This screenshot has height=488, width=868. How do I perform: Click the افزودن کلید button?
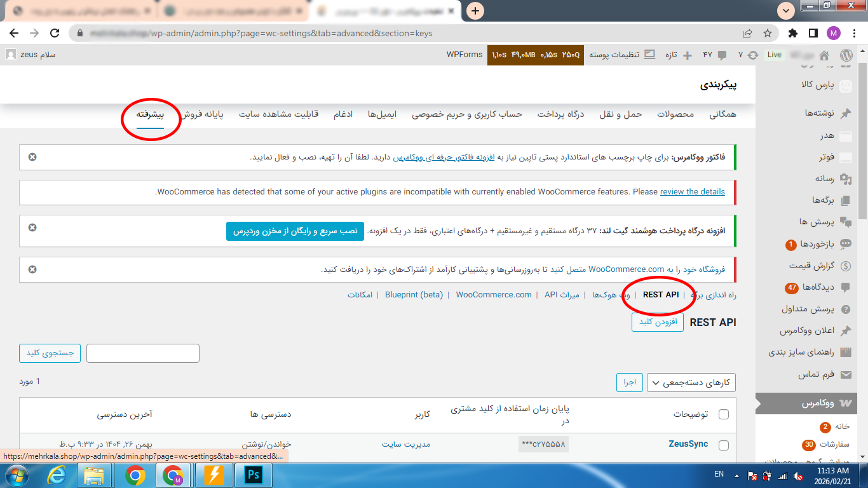click(658, 322)
